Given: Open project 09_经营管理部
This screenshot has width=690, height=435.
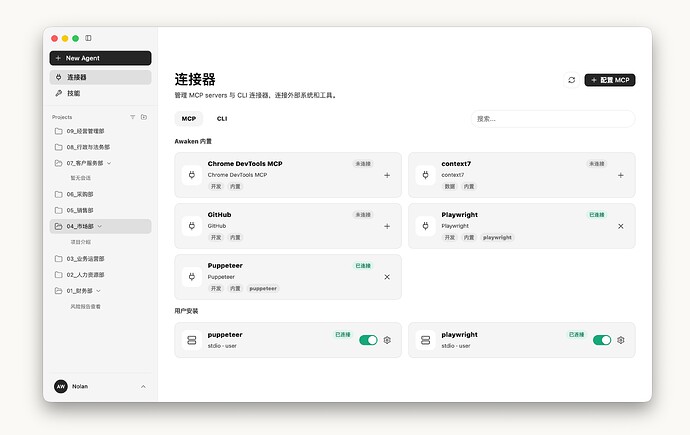Looking at the screenshot, I should pyautogui.click(x=100, y=131).
